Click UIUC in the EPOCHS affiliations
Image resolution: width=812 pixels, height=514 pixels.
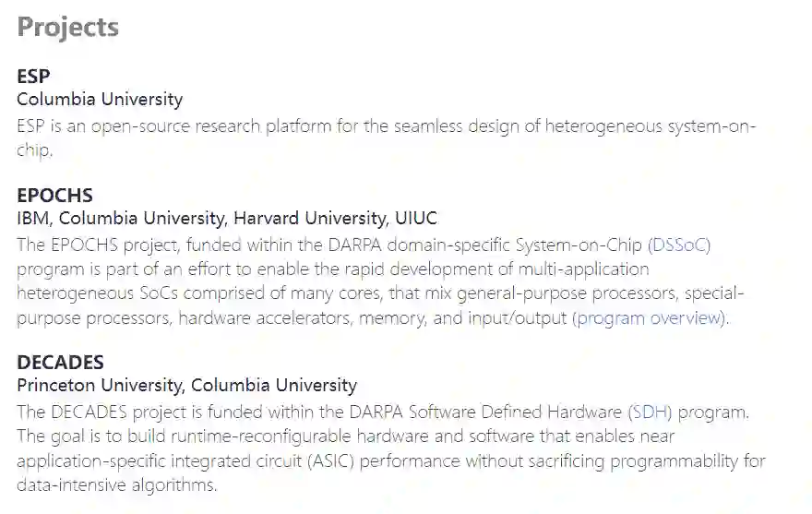click(415, 219)
